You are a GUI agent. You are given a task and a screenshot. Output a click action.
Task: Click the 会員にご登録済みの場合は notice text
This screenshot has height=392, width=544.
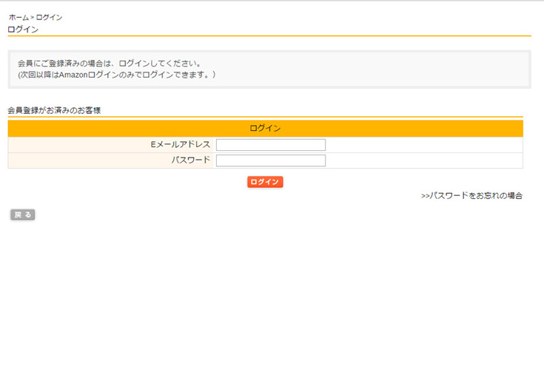click(x=110, y=64)
